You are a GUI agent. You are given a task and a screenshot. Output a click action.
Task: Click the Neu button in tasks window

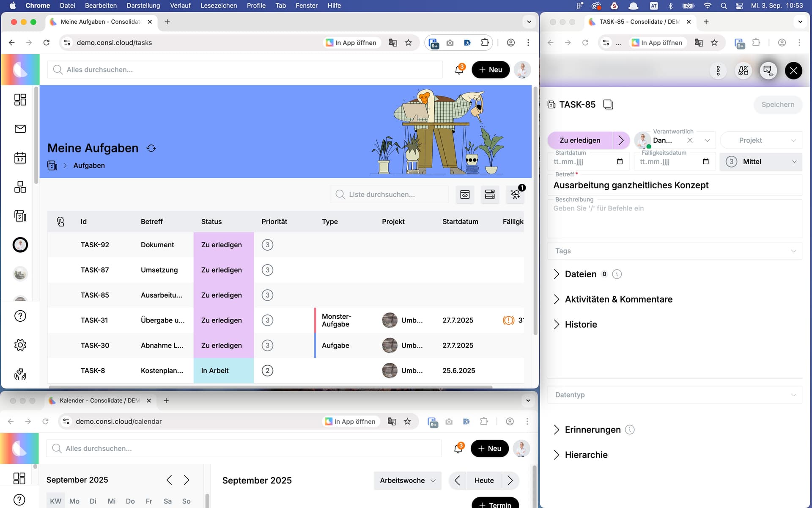[x=490, y=70]
